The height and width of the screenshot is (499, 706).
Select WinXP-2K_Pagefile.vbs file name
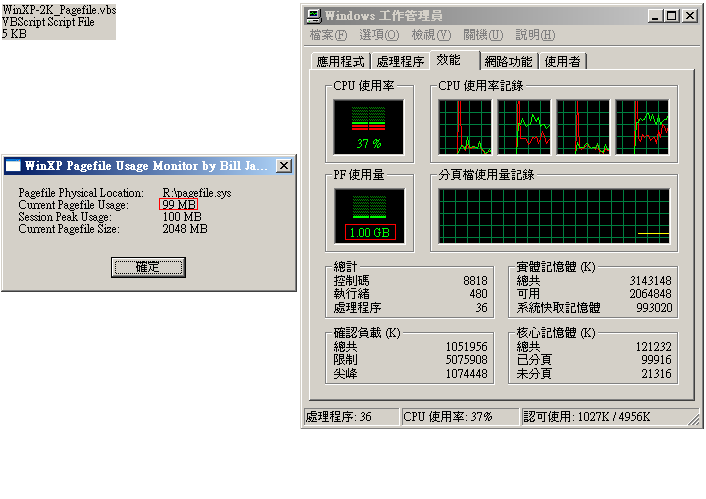[x=59, y=9]
